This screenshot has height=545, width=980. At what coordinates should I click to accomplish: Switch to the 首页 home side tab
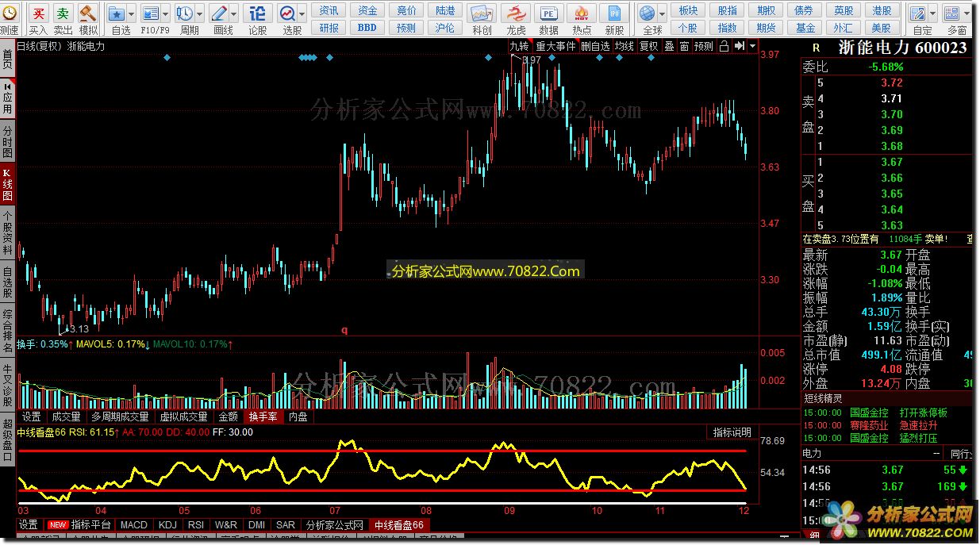click(7, 59)
